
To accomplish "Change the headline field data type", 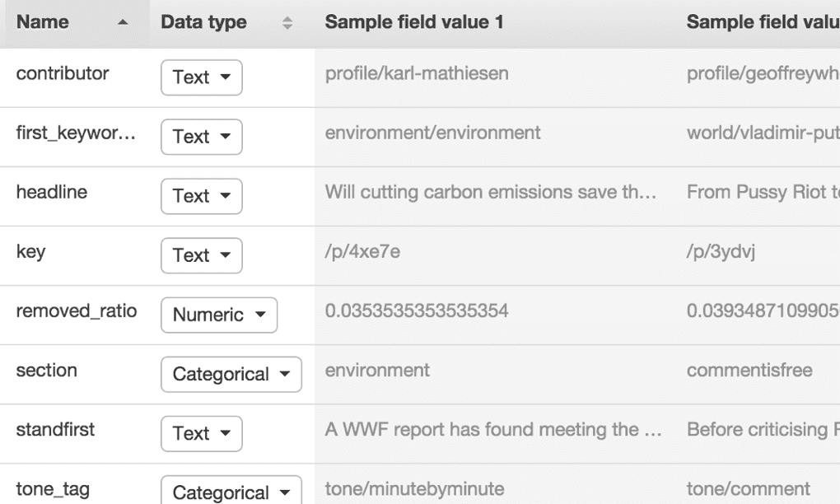I will tap(201, 196).
